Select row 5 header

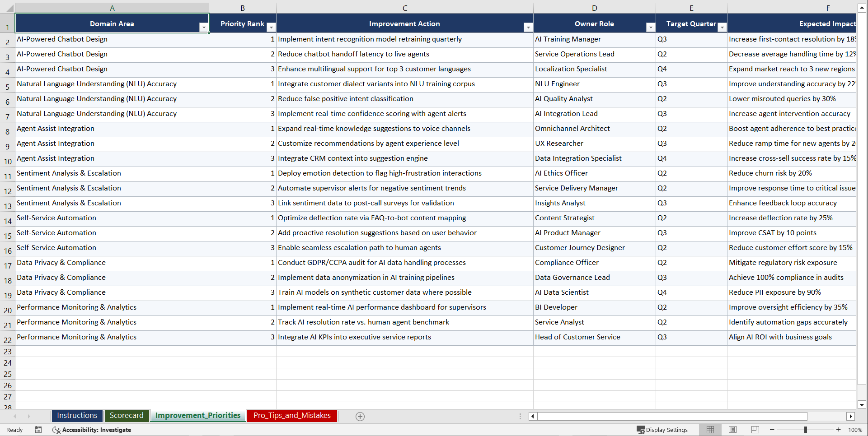point(7,85)
